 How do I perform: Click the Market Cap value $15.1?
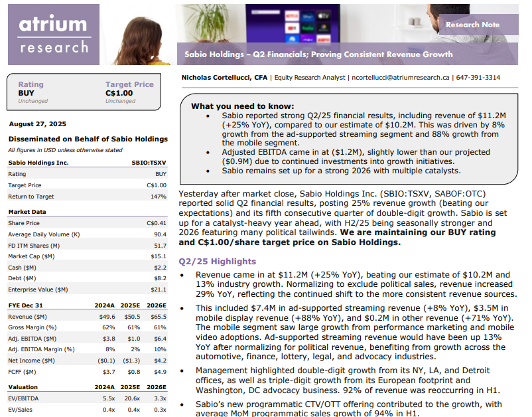pos(159,256)
